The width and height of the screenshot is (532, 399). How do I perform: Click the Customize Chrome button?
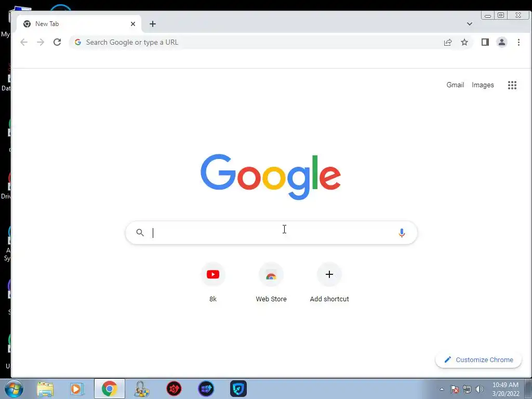click(478, 360)
